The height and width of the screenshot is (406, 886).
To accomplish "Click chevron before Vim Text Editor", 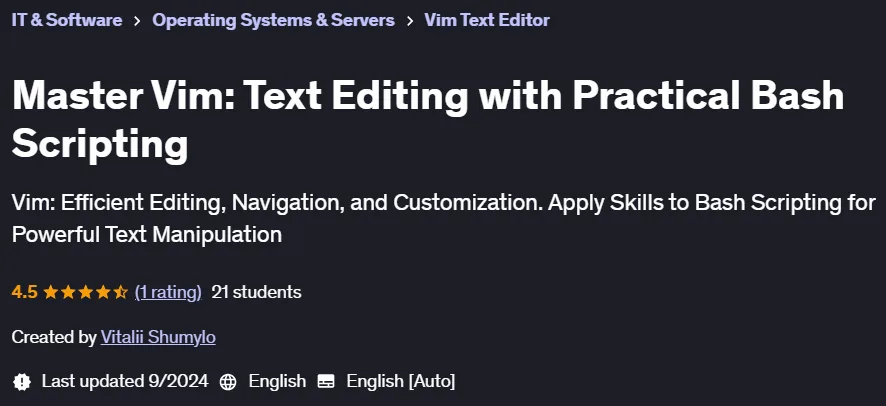I will coord(410,21).
